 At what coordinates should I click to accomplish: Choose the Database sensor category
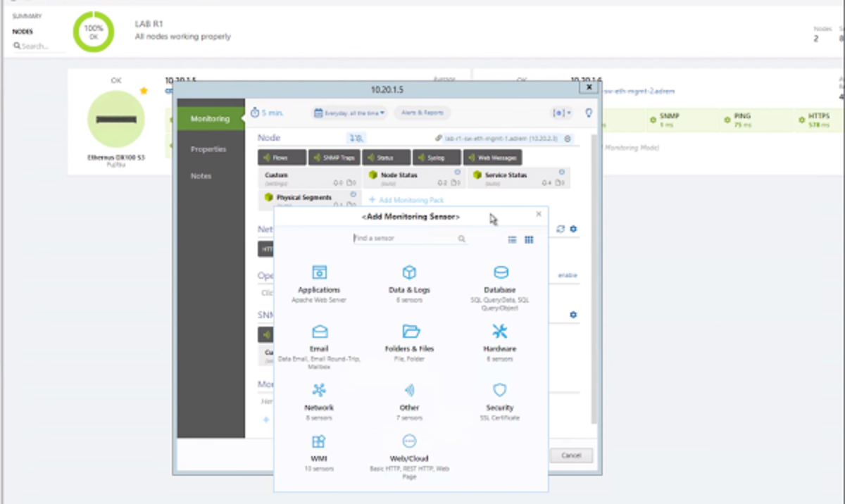(x=500, y=280)
